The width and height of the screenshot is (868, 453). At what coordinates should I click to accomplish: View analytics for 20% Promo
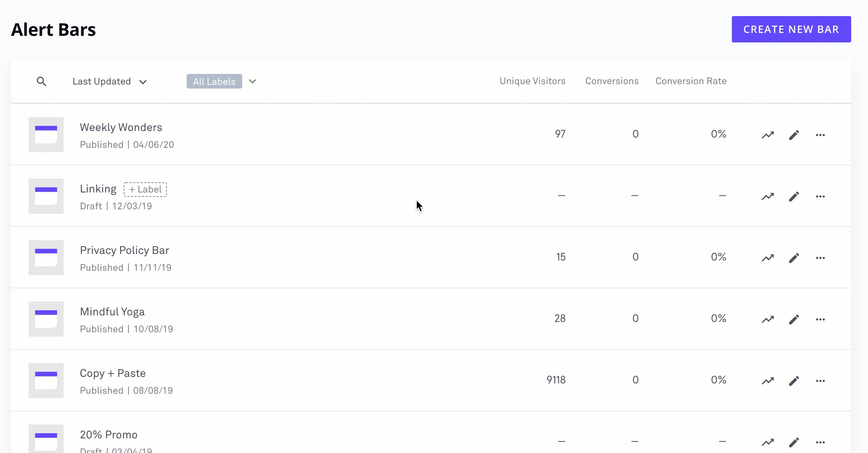pos(768,442)
